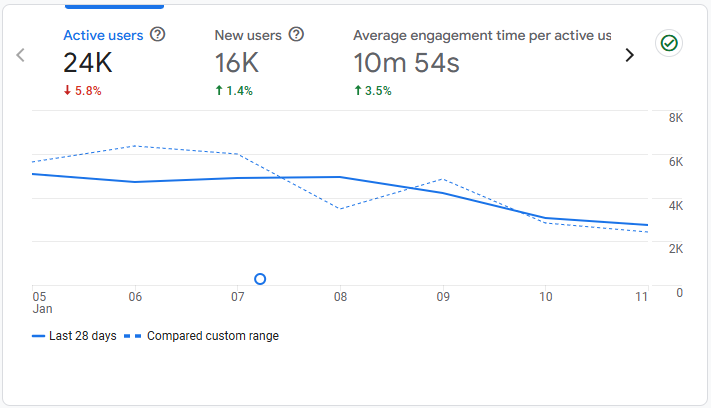The width and height of the screenshot is (711, 408).
Task: Switch to Average engagement time per active user
Action: (481, 35)
